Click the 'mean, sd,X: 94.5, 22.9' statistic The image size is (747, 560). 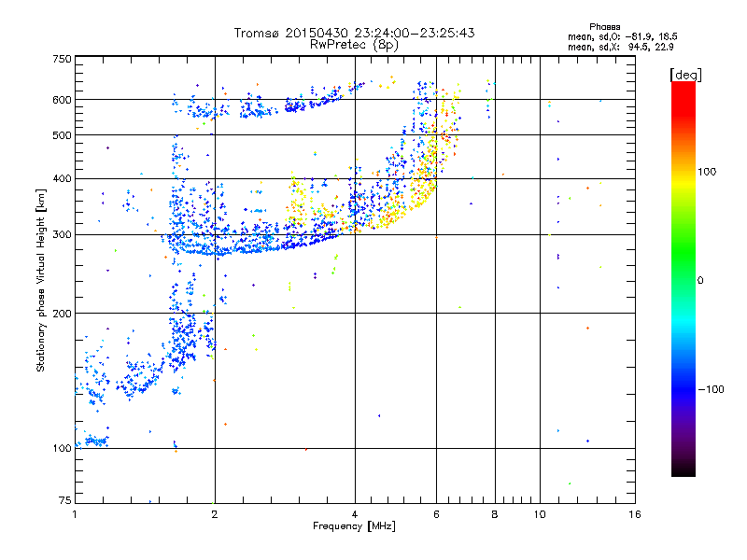621,47
